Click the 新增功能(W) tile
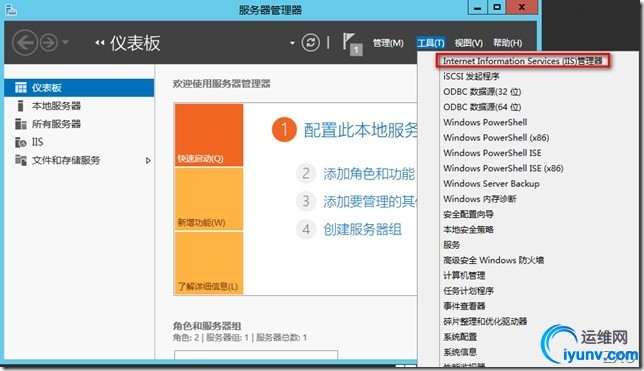The height and width of the screenshot is (371, 644). click(x=209, y=199)
